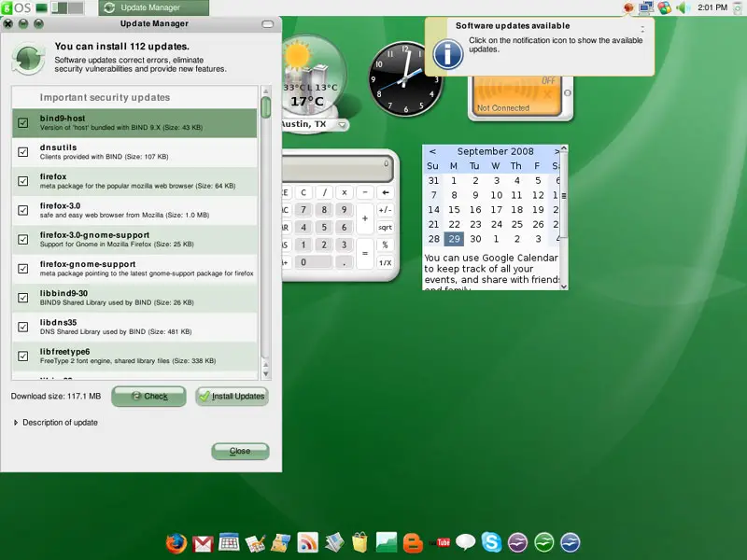Uncheck the bind9-host update checkbox
The image size is (747, 560).
22,123
